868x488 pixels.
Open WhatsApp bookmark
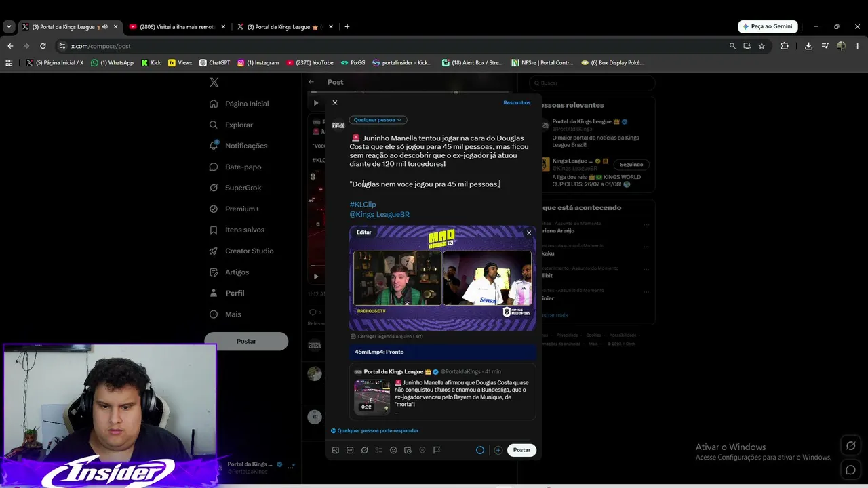[112, 63]
